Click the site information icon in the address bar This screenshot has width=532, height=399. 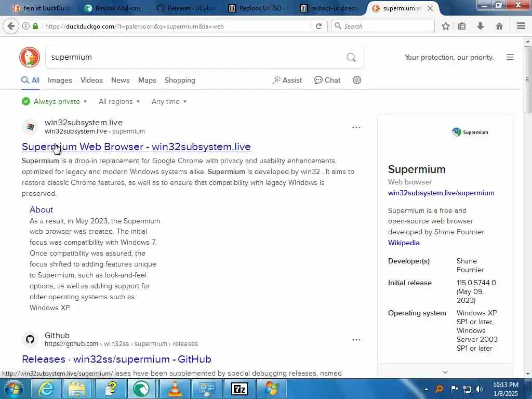point(26,26)
